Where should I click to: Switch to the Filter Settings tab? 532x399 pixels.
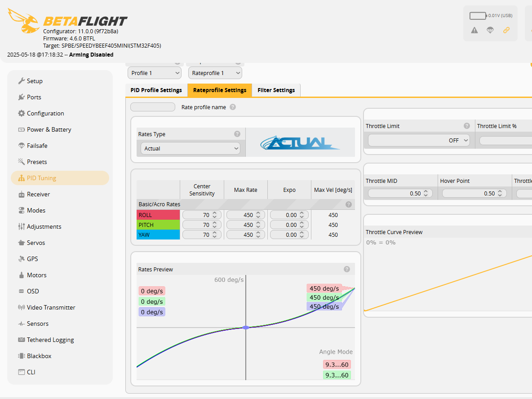click(276, 90)
